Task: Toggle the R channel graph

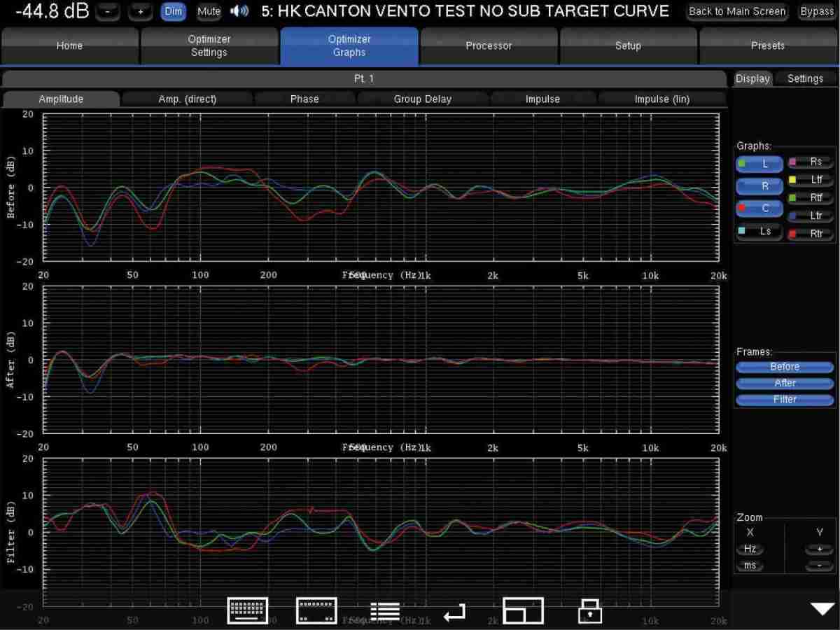Action: (x=759, y=186)
